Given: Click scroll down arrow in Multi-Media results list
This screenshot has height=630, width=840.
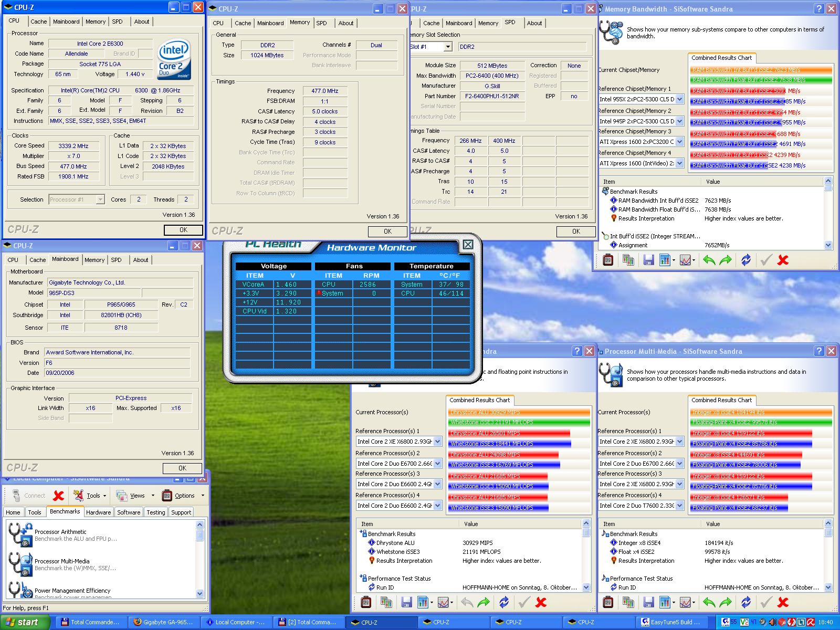Looking at the screenshot, I should coord(828,587).
